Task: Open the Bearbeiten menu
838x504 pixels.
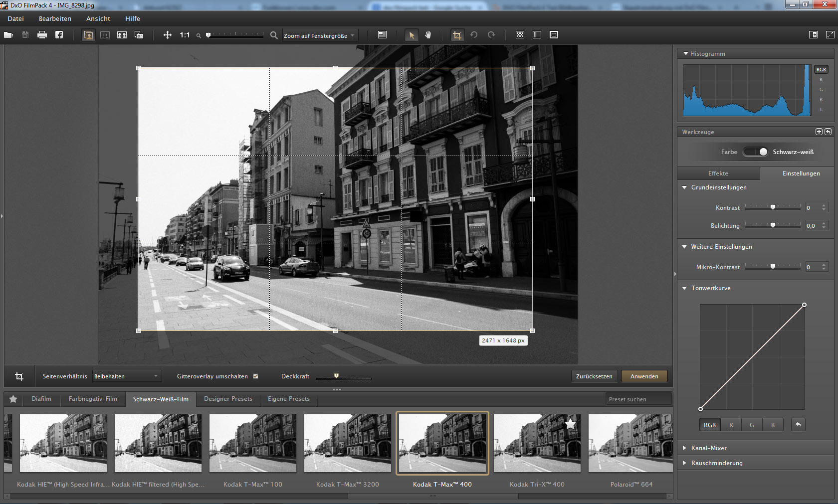Action: (55, 18)
